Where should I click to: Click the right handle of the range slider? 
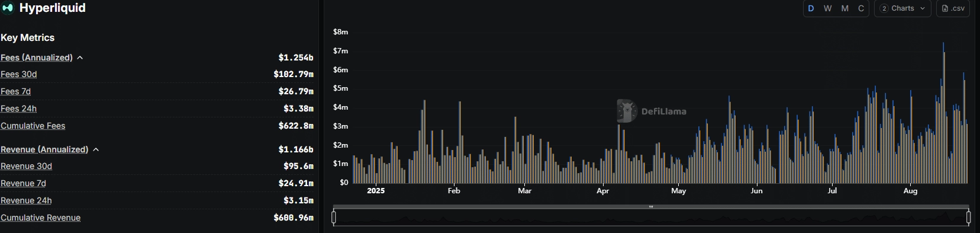point(969,218)
